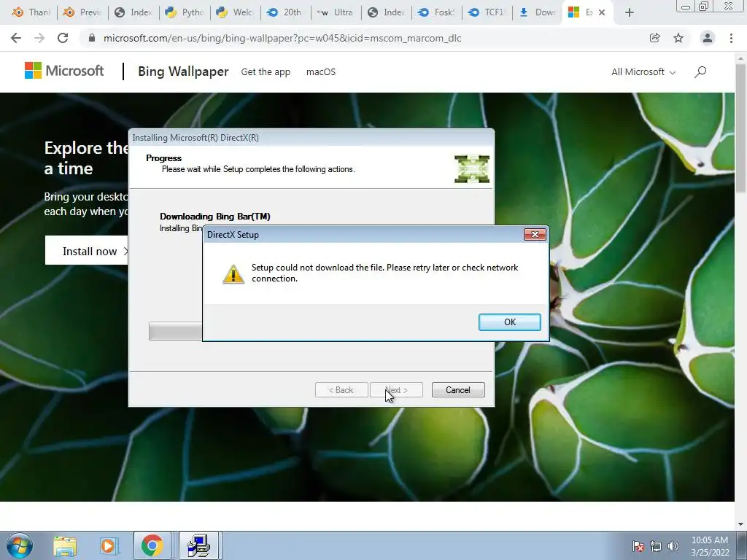Cancel the DirectX installer
This screenshot has height=560, width=747.
[458, 390]
